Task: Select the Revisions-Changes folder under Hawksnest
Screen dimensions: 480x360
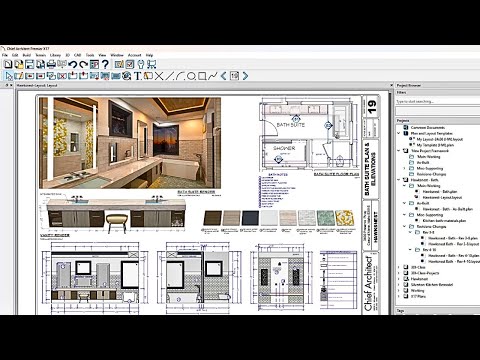Action: (431, 226)
